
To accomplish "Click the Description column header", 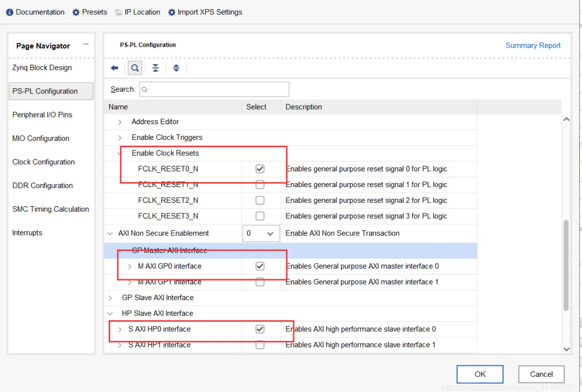I will 379,107.
